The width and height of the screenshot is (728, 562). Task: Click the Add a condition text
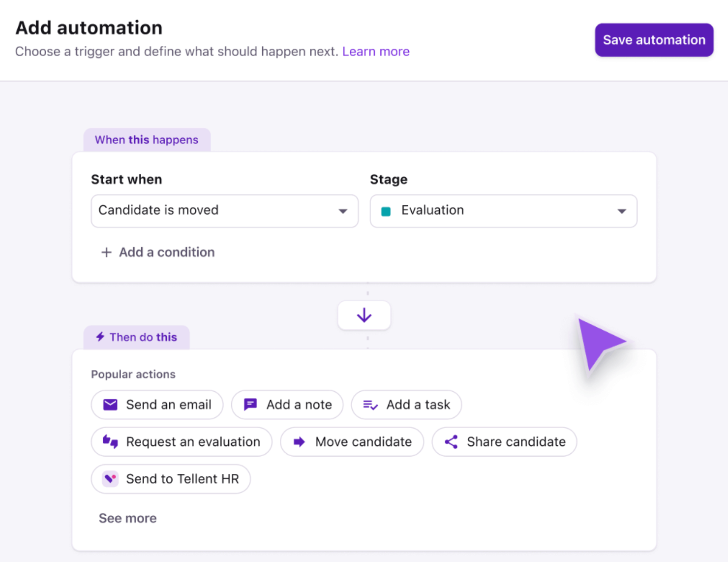point(167,252)
